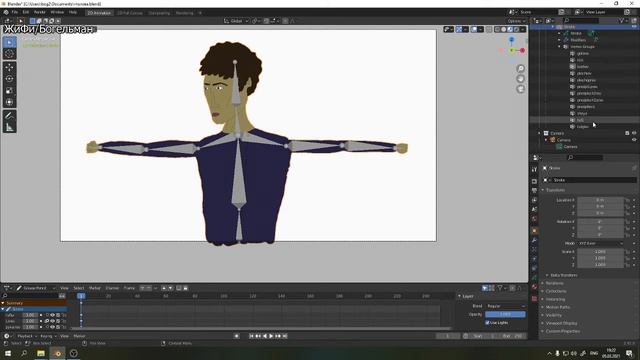Switch to the Compositing workspace tab
This screenshot has width=640, height=360.
[159, 13]
